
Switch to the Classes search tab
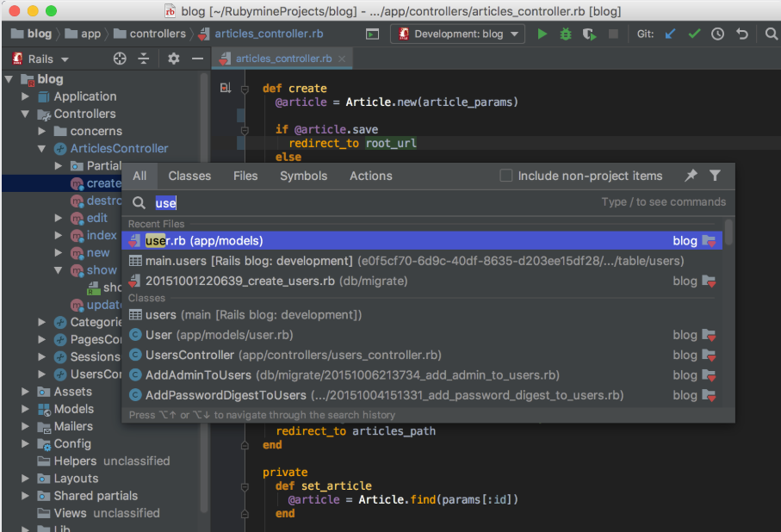(x=189, y=176)
